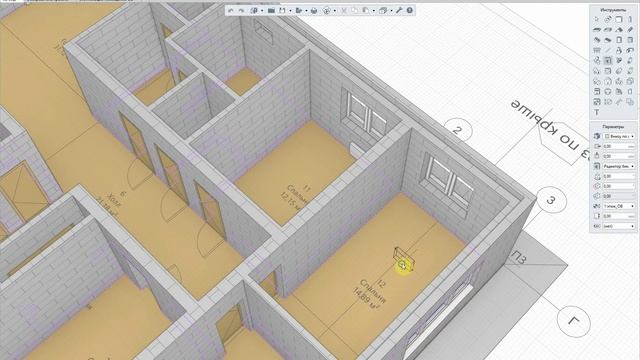
Task: Click the first 0,00 offset field below Внизу по
Action: point(619,146)
